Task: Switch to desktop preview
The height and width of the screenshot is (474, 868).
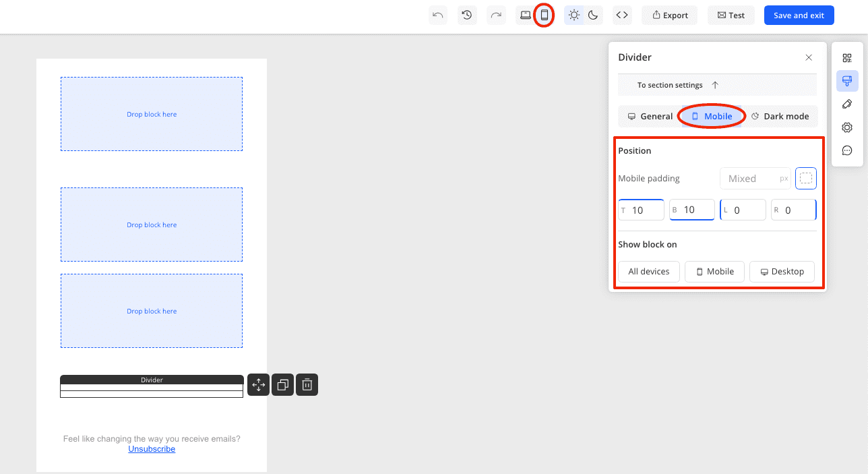Action: 526,15
